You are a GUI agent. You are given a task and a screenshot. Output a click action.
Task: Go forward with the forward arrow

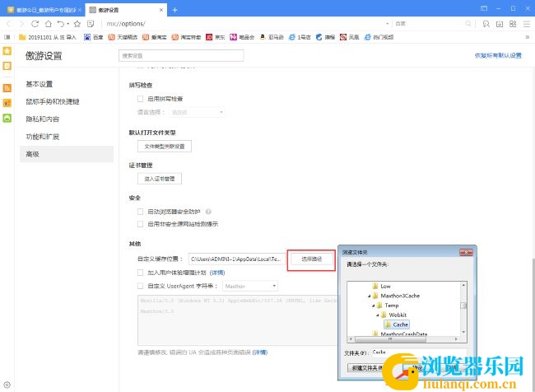click(21, 24)
